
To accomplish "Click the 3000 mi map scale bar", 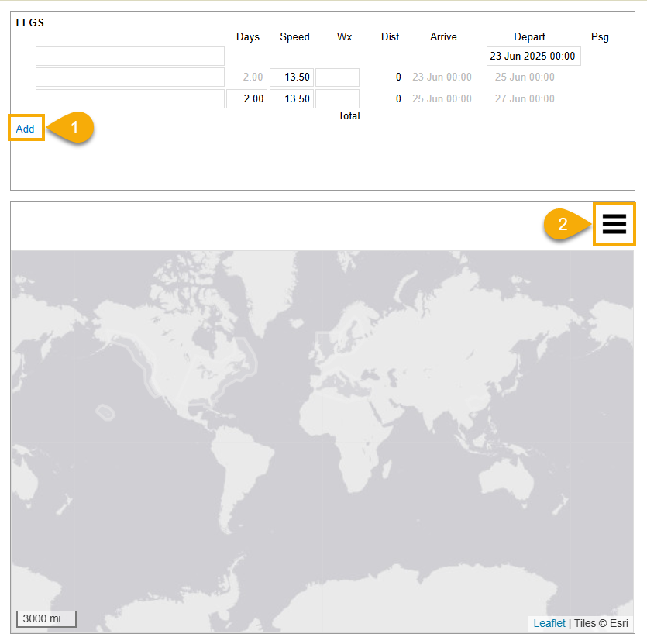I will [46, 619].
